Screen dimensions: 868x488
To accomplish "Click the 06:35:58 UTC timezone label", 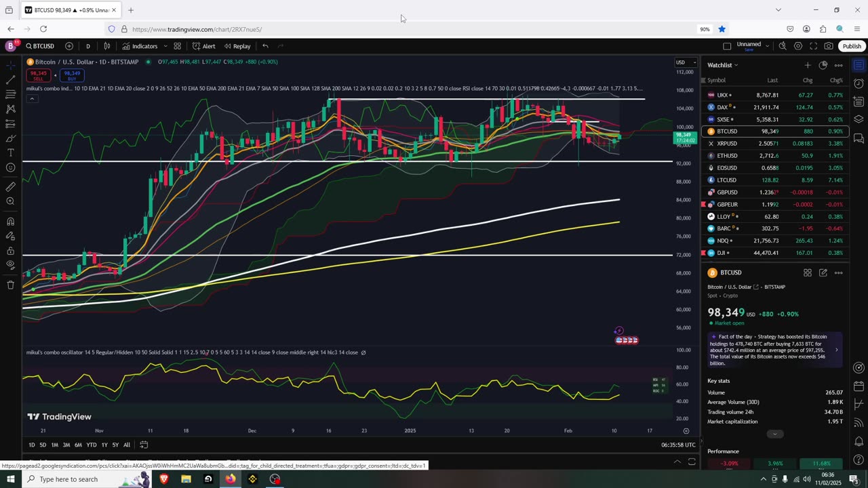I will (x=678, y=445).
